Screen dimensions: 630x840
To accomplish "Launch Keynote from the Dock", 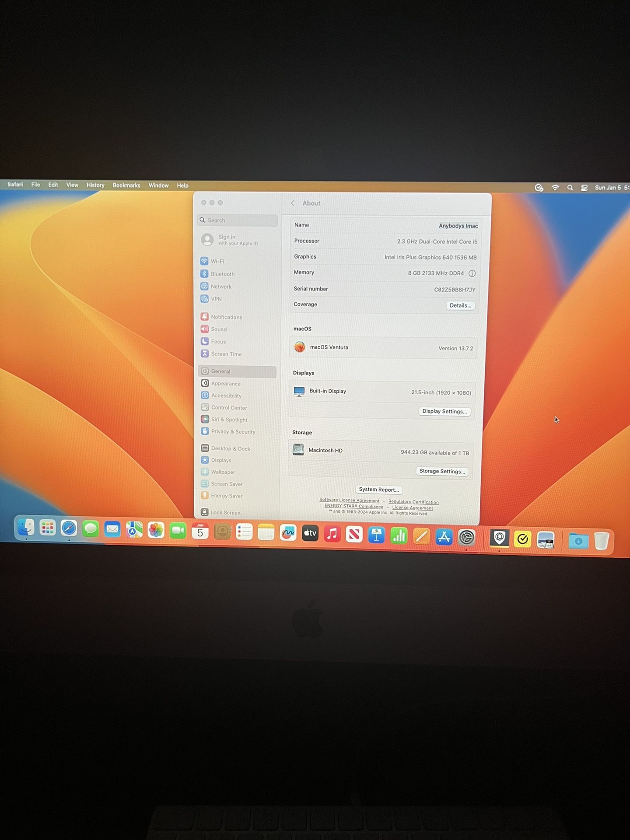I will (377, 535).
